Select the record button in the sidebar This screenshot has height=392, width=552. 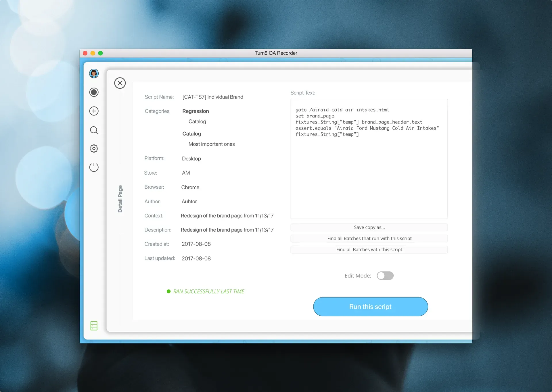pyautogui.click(x=94, y=92)
